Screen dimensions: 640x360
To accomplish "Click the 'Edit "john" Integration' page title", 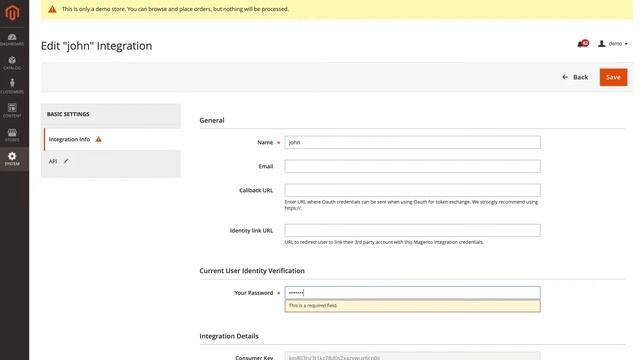I will [x=96, y=46].
